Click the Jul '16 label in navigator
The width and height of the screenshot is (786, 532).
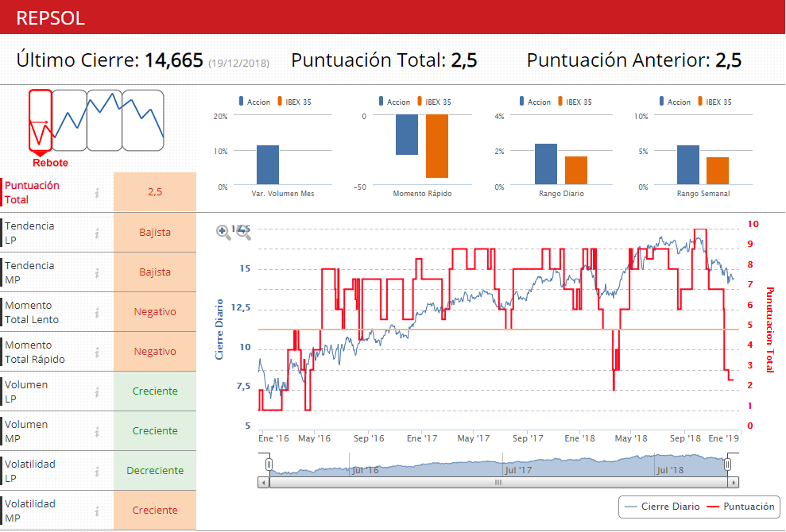pyautogui.click(x=365, y=470)
